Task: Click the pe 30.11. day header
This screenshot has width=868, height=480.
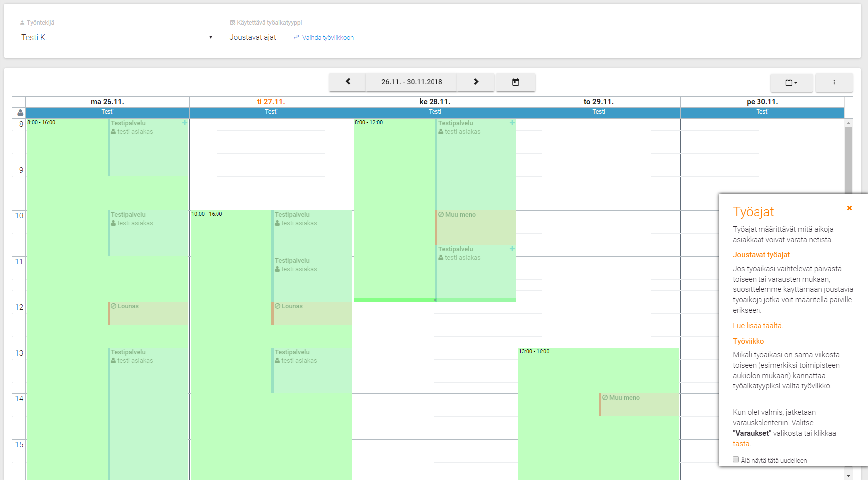Action: (762, 102)
